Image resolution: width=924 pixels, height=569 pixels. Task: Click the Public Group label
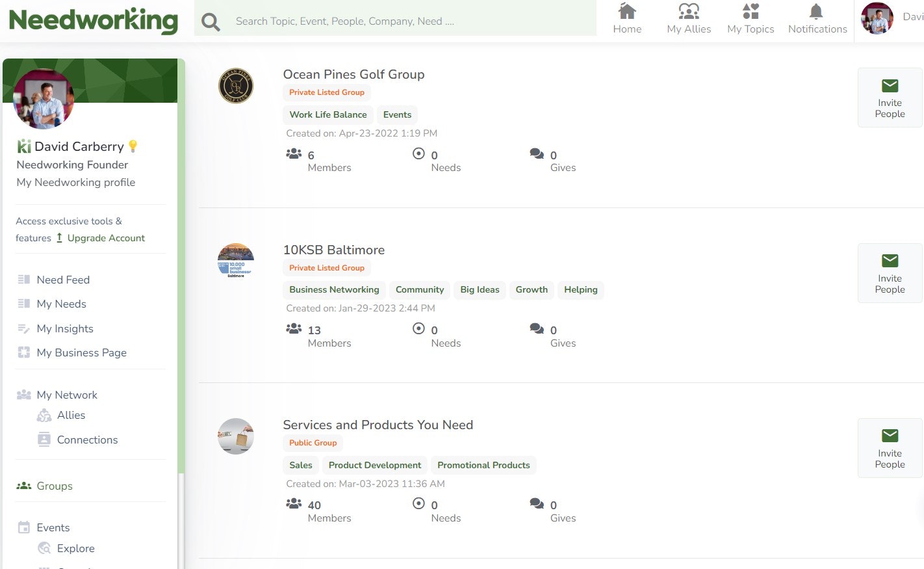click(x=313, y=443)
